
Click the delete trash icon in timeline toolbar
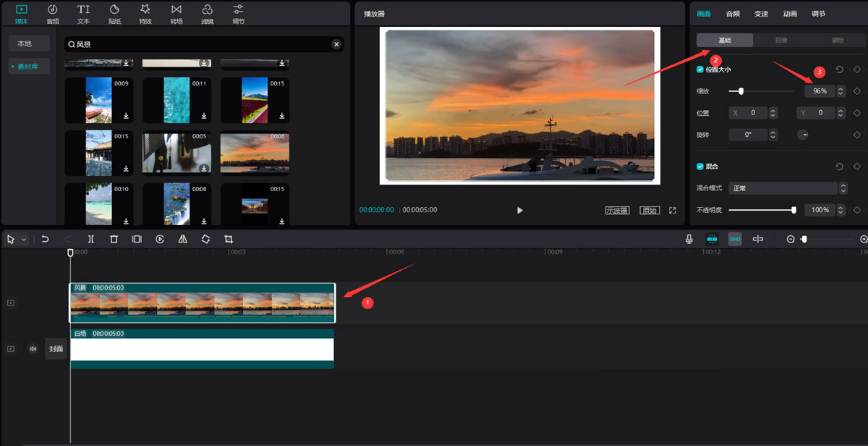click(x=114, y=239)
